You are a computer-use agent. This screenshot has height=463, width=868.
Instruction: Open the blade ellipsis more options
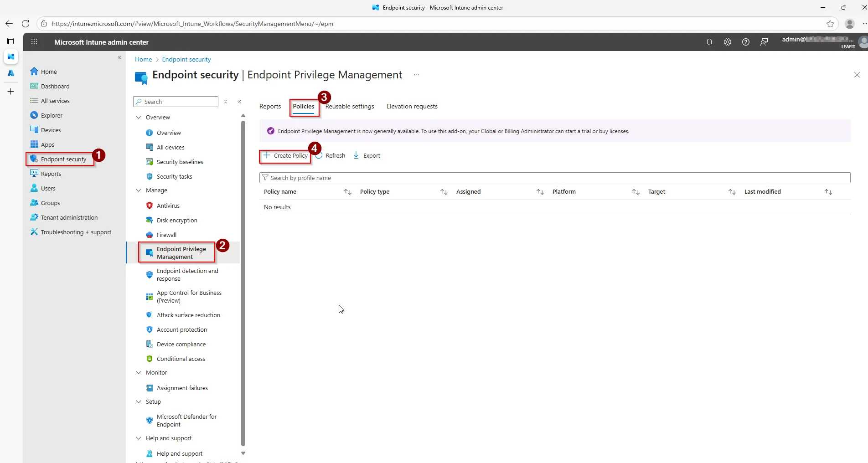pos(416,75)
